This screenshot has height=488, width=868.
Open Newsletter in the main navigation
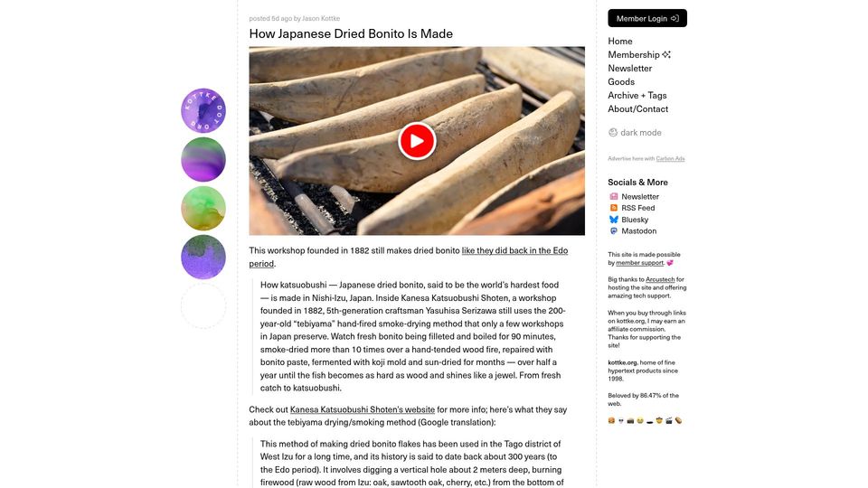[630, 68]
